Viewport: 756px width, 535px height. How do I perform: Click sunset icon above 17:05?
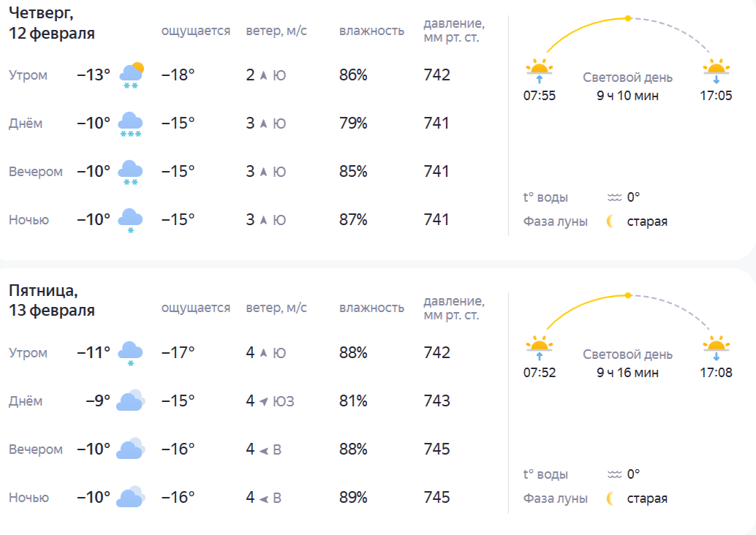pyautogui.click(x=716, y=69)
